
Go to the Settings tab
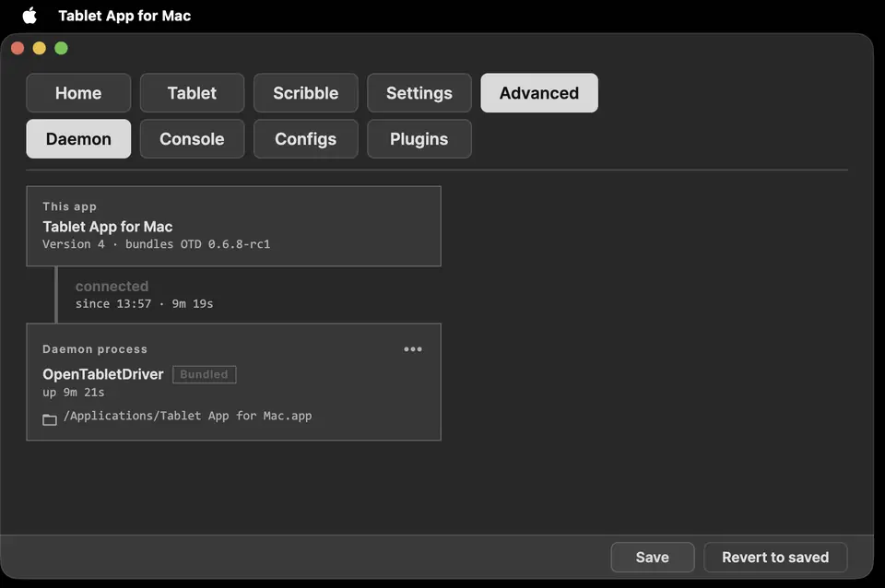(419, 93)
